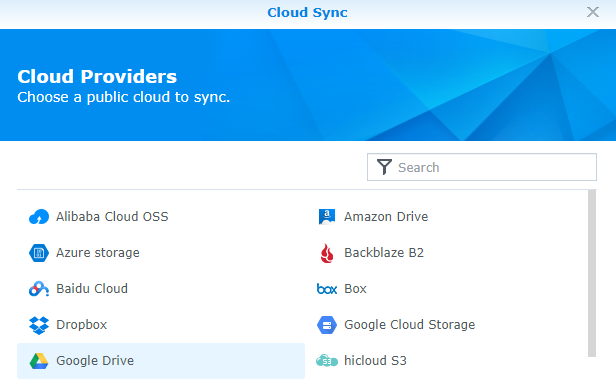This screenshot has height=379, width=616.
Task: Click the Box logo icon
Action: point(327,289)
